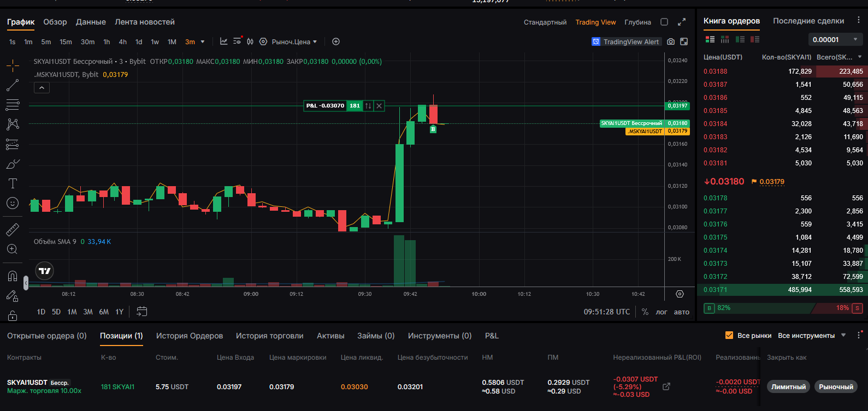Open the Рыноч.Цена price type dropdown
Screen dimensions: 868x411
(x=294, y=41)
